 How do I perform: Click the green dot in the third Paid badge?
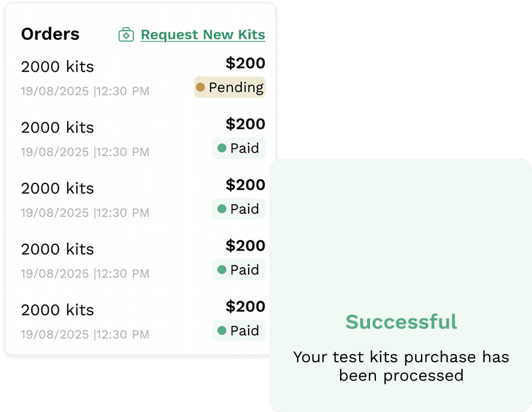coord(222,270)
